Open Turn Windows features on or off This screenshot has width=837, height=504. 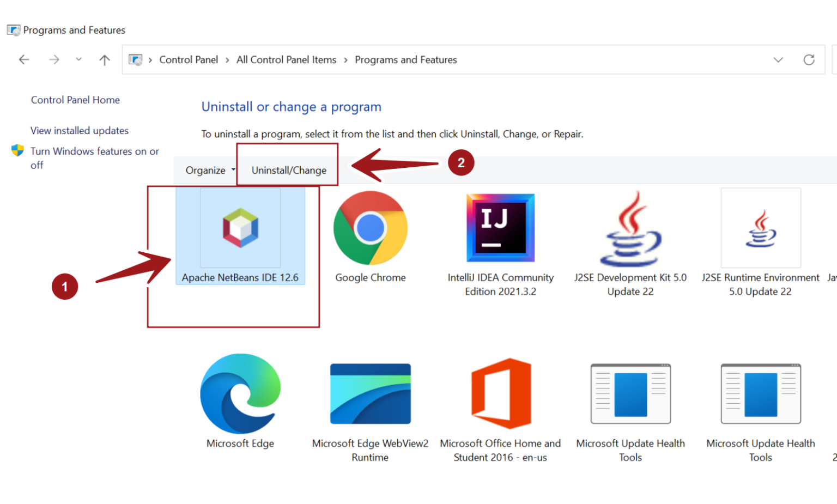click(94, 158)
